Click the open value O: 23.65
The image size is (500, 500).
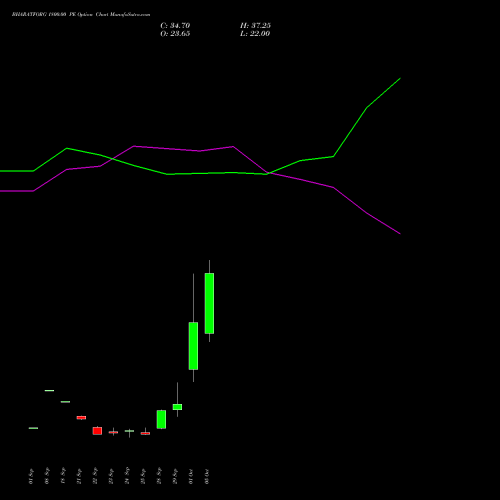pyautogui.click(x=175, y=34)
